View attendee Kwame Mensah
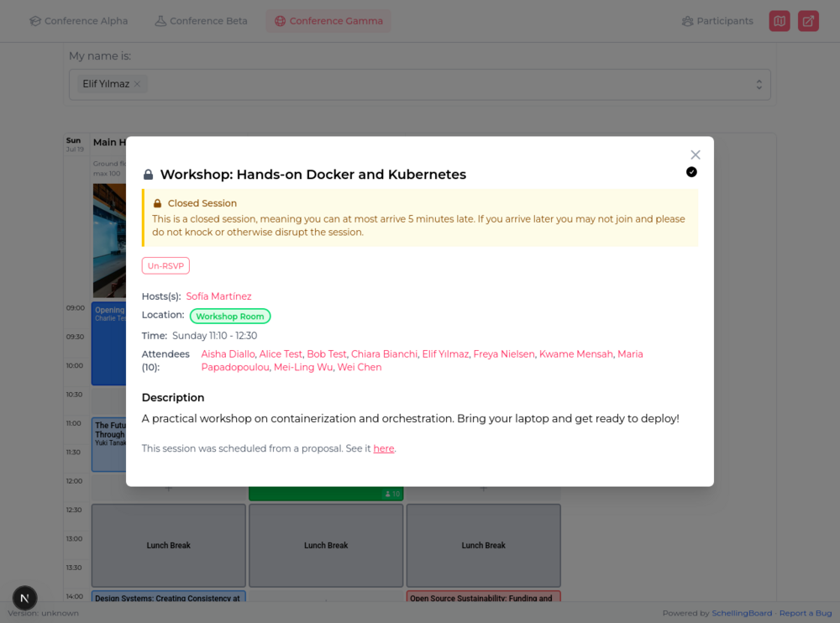 pos(576,354)
